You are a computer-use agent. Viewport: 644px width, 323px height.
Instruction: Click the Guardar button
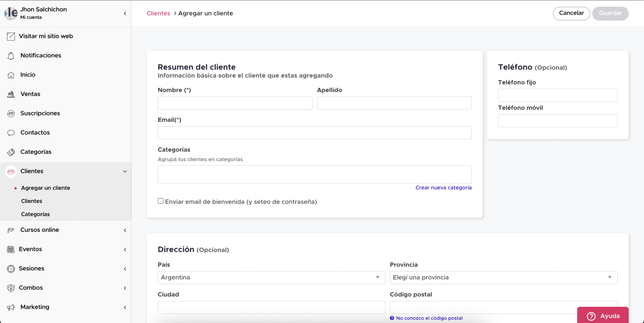point(610,13)
